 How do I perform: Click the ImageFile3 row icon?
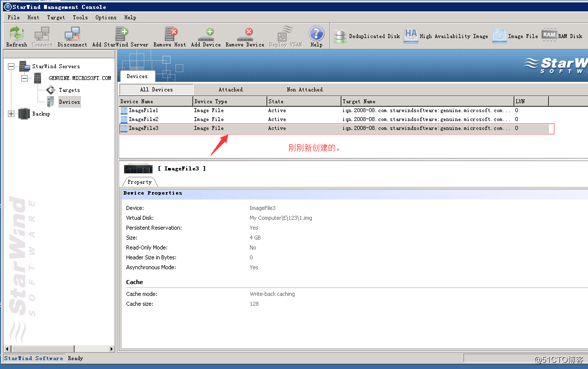[124, 128]
